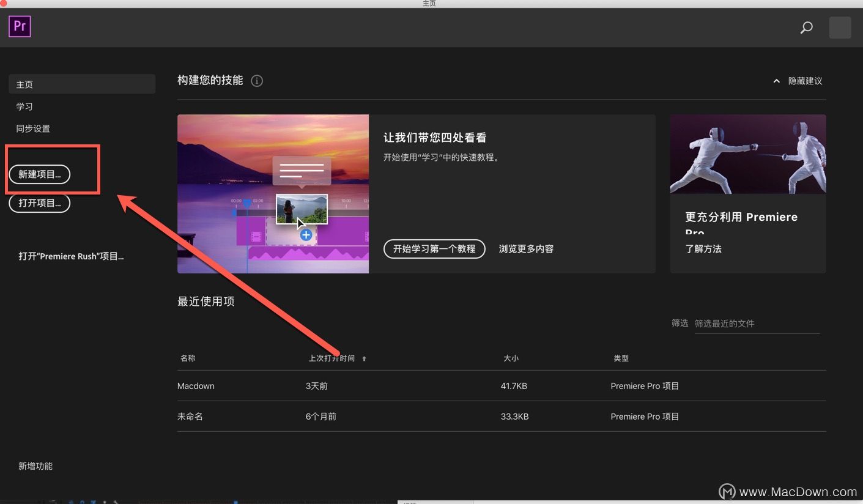Open the recent project 未命名
Screen dimensions: 863x504
(190, 417)
